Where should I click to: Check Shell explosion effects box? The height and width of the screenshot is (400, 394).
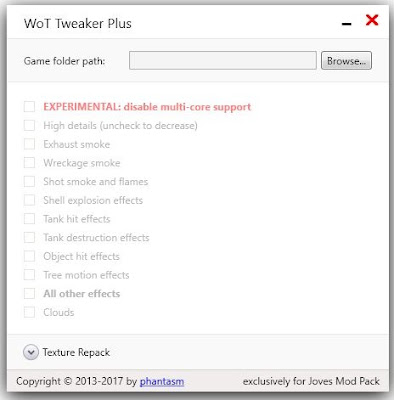click(29, 200)
